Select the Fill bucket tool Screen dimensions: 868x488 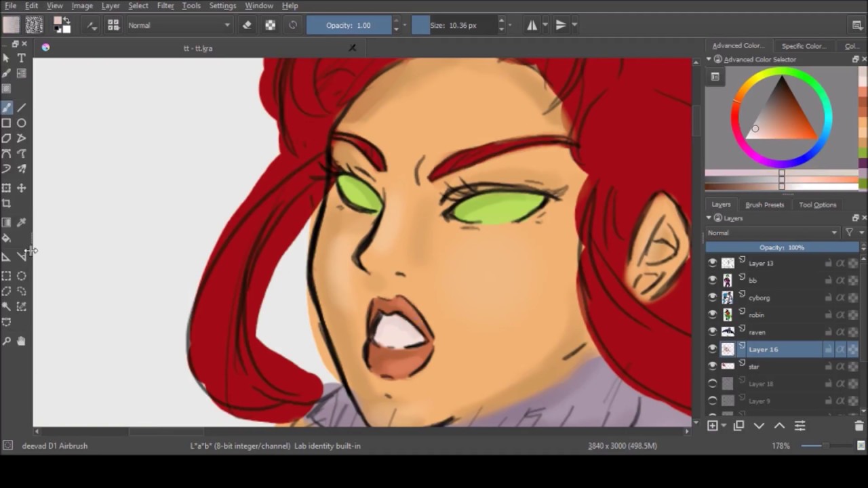pos(7,238)
